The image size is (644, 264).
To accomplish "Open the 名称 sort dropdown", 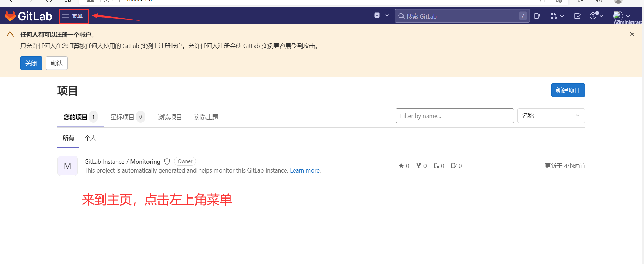I will coord(551,116).
